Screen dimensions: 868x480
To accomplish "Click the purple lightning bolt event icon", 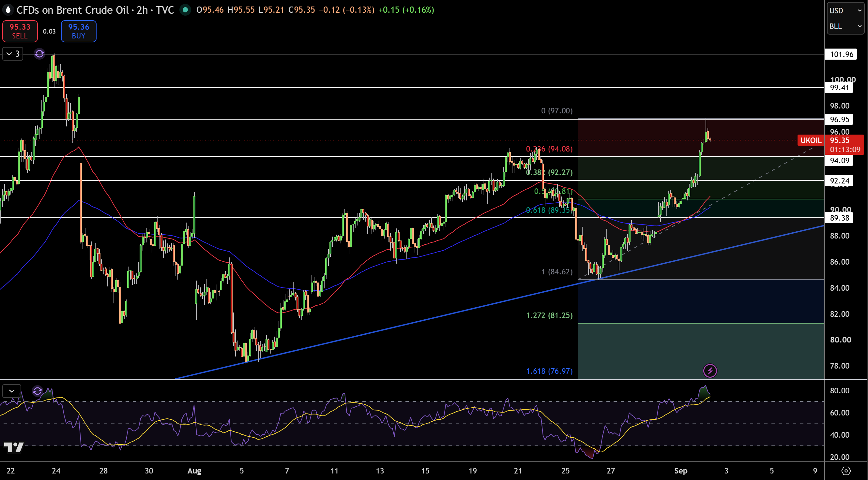I will coord(709,371).
